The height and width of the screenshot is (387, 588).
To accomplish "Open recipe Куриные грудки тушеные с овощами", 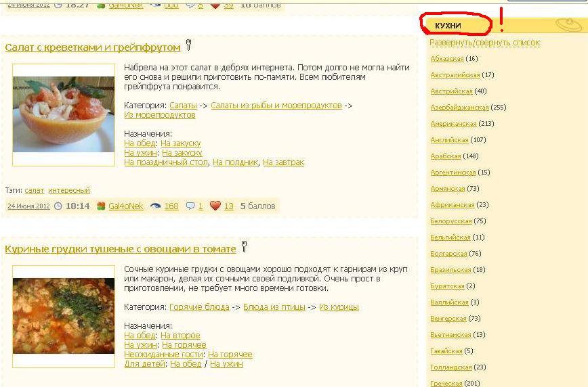I will coord(120,249).
